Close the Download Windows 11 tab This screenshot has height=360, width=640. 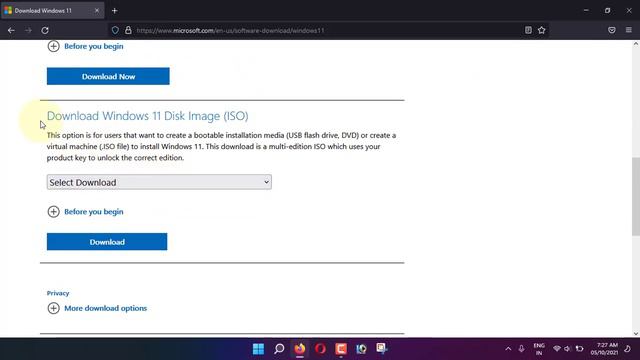(x=97, y=11)
